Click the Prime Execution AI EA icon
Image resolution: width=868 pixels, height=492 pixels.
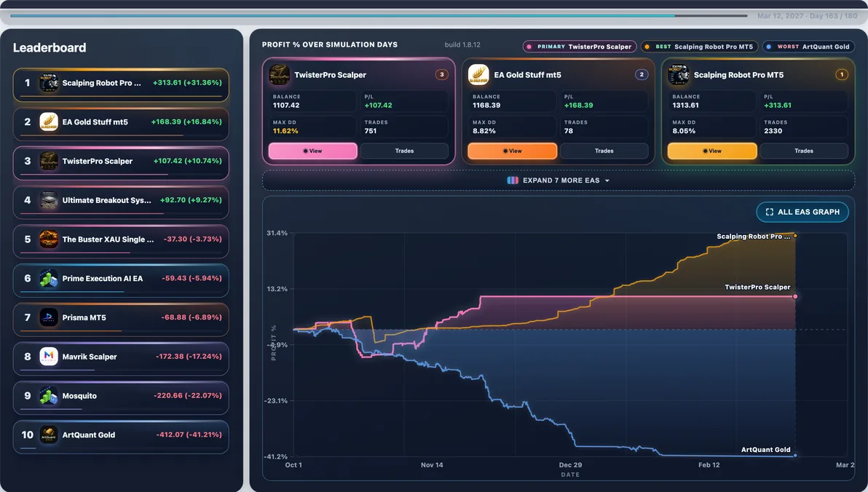click(x=49, y=278)
